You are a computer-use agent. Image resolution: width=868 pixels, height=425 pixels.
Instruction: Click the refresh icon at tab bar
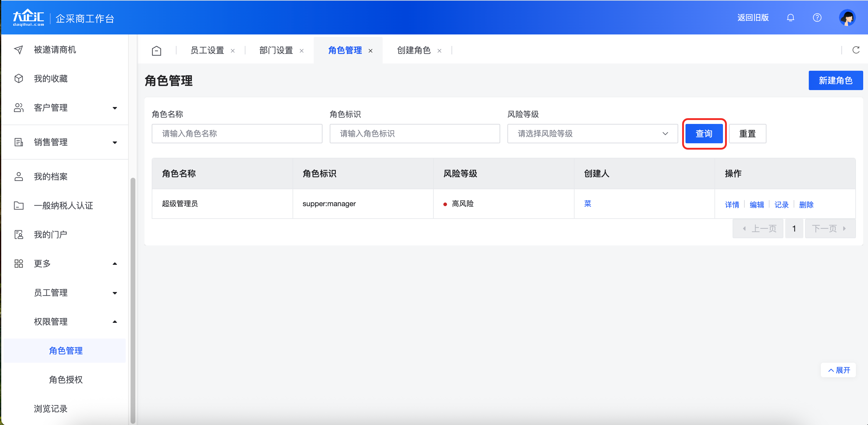(x=856, y=50)
